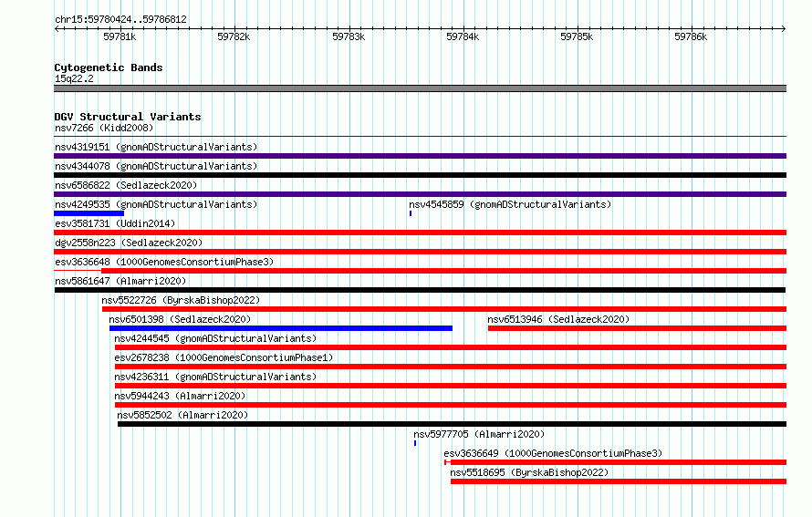
Task: Click nsv4244545 gnomAD variant label
Action: tap(215, 338)
